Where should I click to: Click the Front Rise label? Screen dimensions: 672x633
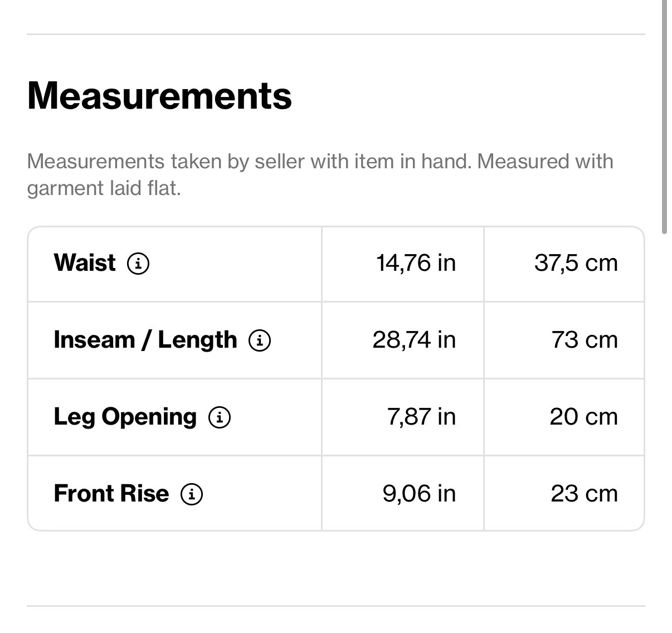click(111, 494)
